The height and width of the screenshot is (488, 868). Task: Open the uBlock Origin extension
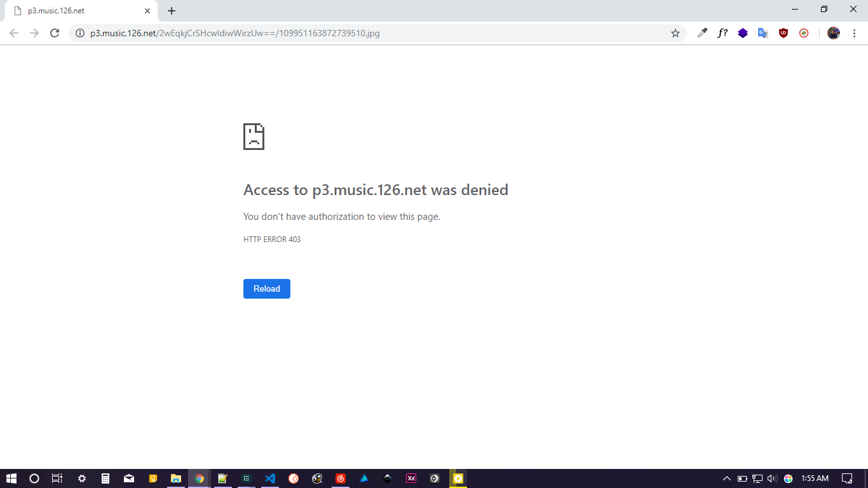click(x=783, y=33)
